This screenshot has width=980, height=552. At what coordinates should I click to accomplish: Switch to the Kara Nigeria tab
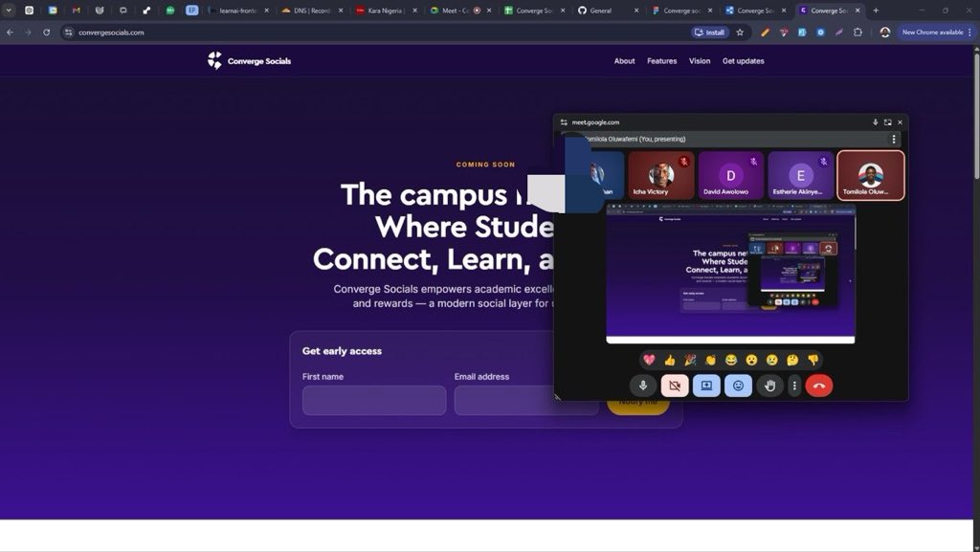click(x=386, y=11)
